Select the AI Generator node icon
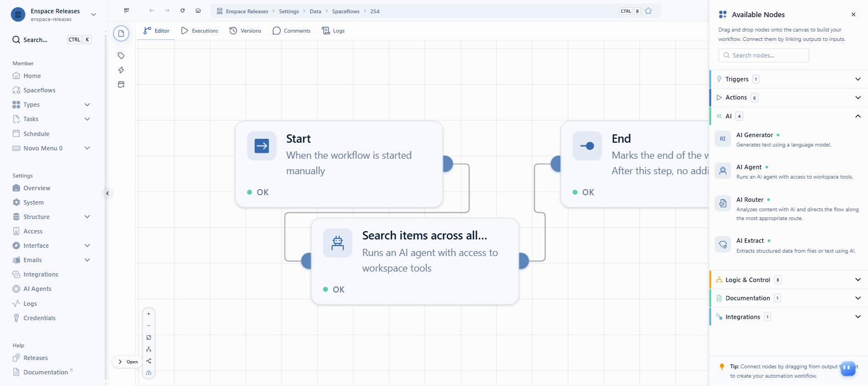The width and height of the screenshot is (868, 386). [x=723, y=139]
